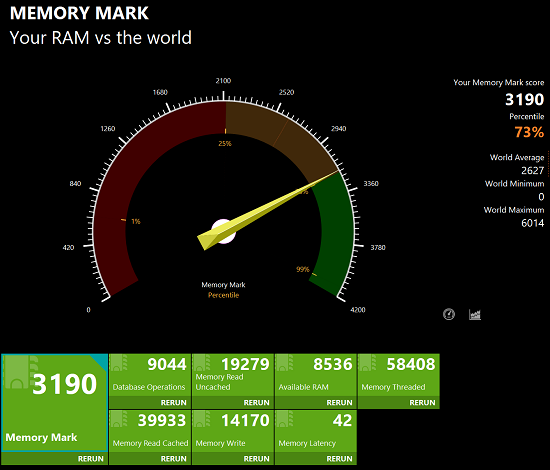
Task: Click the 99% marker on the gauge
Action: pyautogui.click(x=303, y=269)
